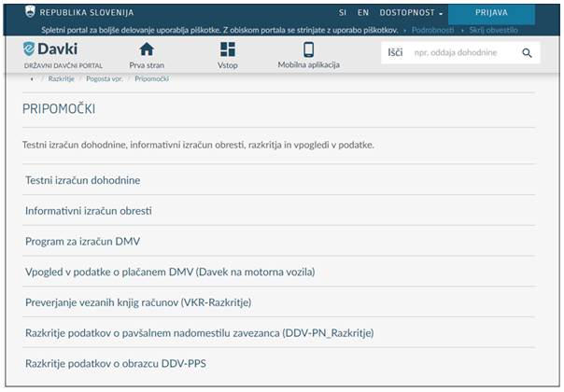Open Vpogled v podatke o plačanem DMV
The width and height of the screenshot is (564, 392).
pyautogui.click(x=169, y=272)
